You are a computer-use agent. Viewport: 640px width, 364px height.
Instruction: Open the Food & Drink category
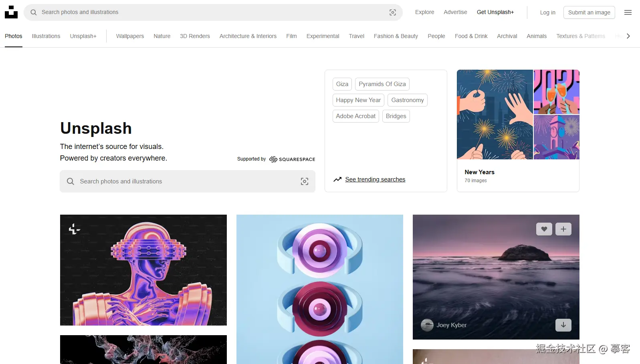point(471,36)
